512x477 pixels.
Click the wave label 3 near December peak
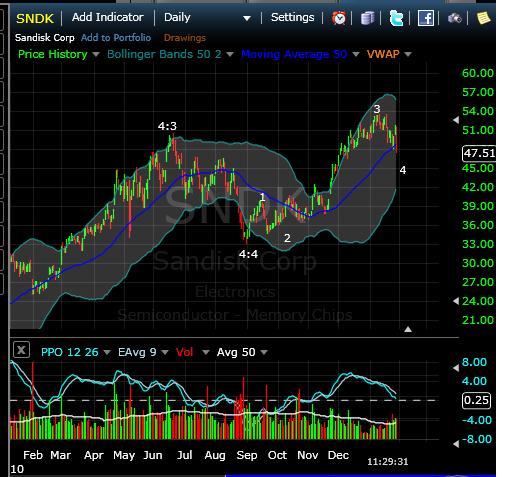377,109
